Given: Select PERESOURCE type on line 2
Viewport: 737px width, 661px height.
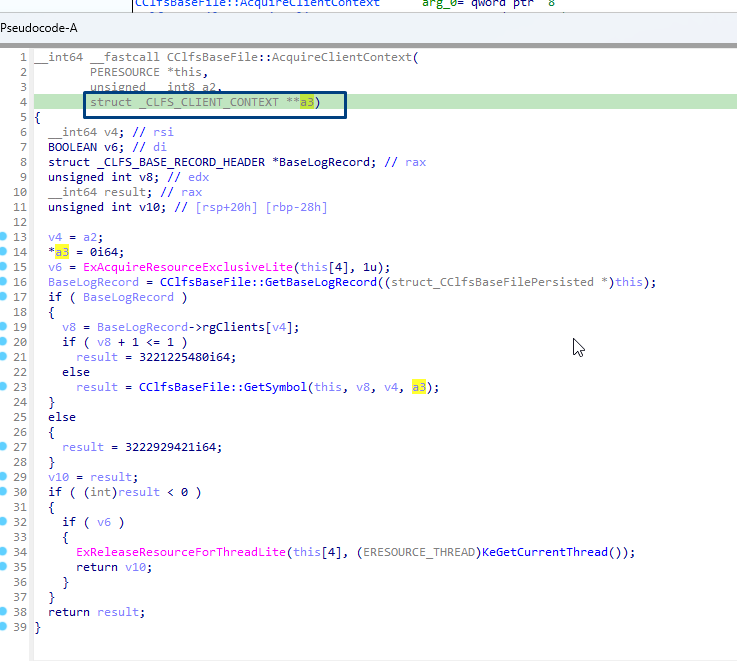Looking at the screenshot, I should (125, 72).
